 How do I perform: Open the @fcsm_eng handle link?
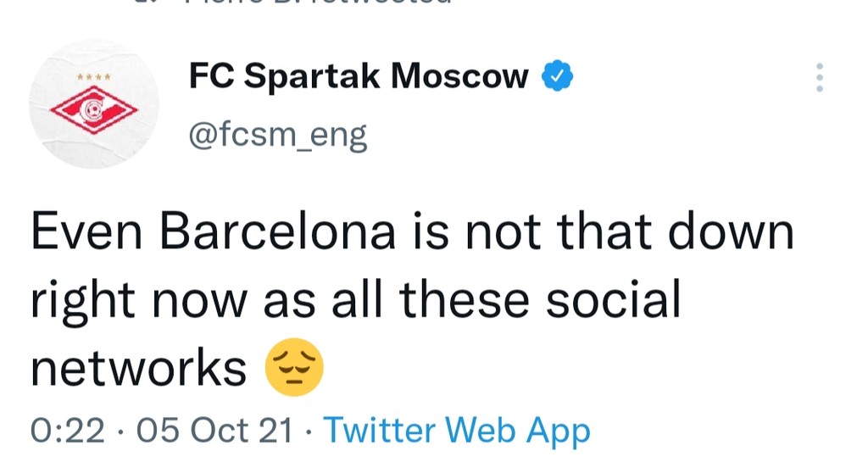point(277,134)
